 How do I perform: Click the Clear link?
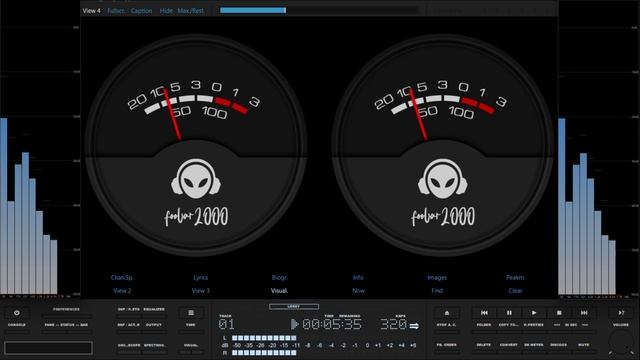point(515,291)
